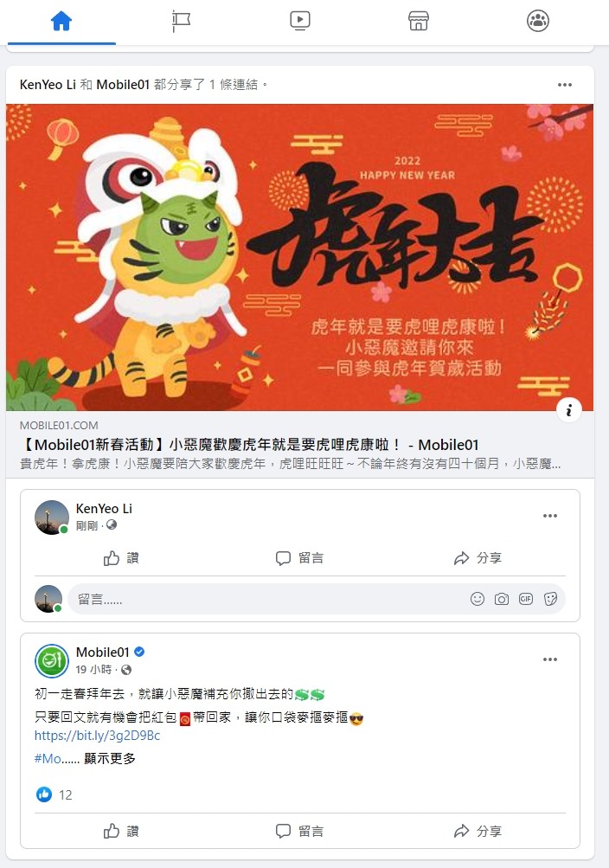Screen dimensions: 609x868
Task: Open the Pages flag tab
Action: pos(181,22)
